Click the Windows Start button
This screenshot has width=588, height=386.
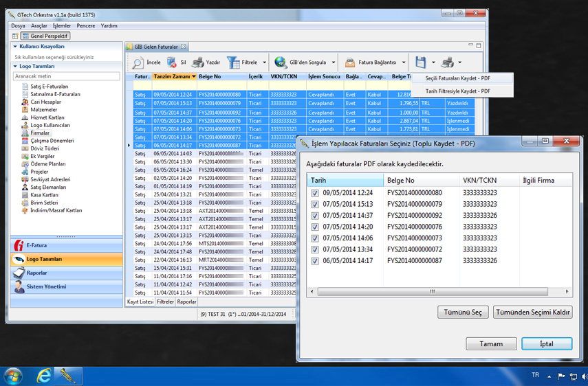tap(12, 376)
